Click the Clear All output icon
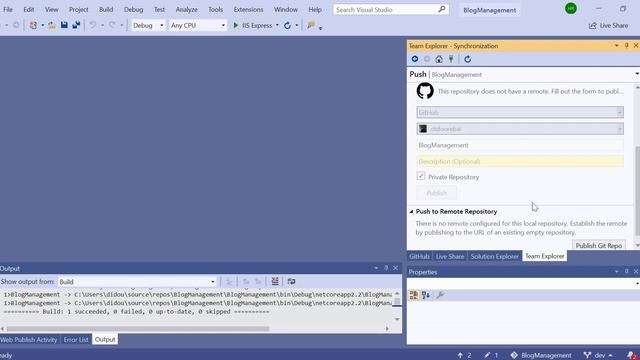640x360 pixels. click(275, 281)
